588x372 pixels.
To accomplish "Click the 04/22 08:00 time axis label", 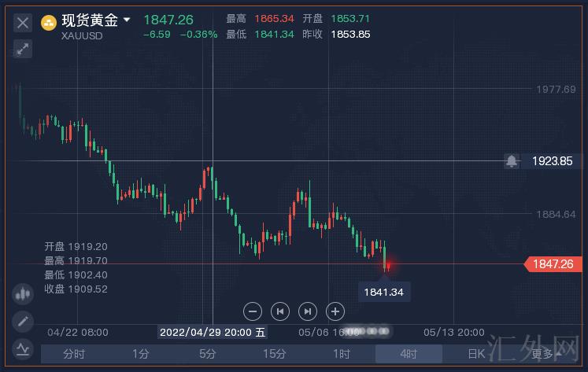I will pyautogui.click(x=78, y=333).
